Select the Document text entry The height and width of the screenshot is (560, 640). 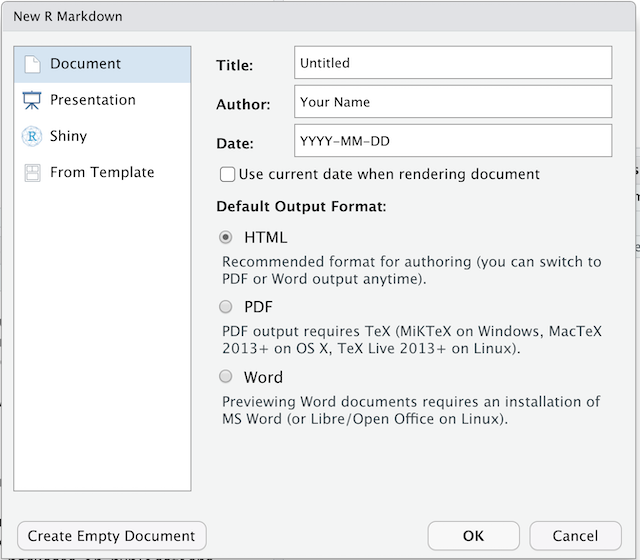tap(85, 64)
